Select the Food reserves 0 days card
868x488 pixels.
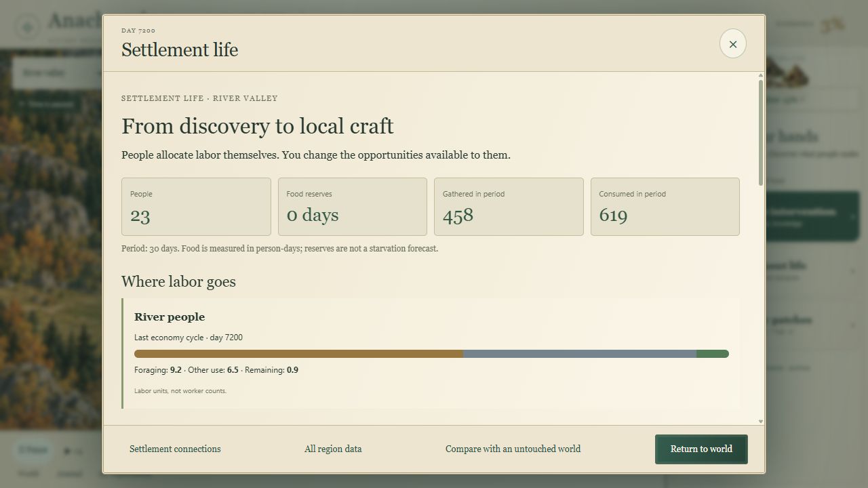[x=353, y=207]
